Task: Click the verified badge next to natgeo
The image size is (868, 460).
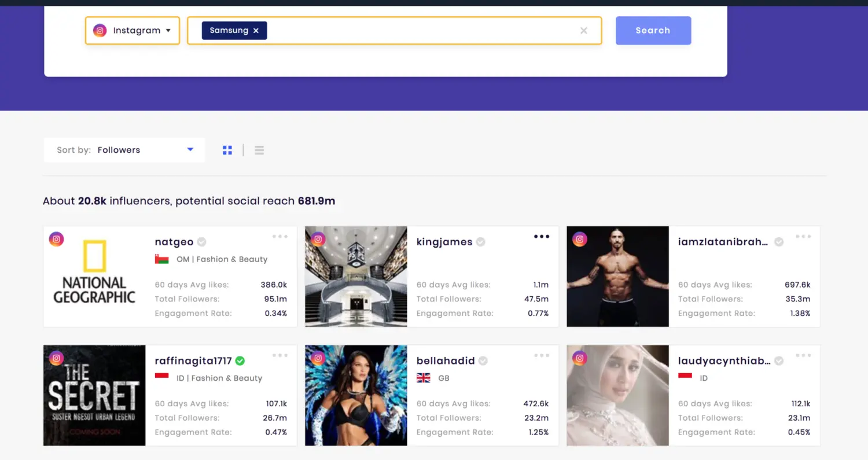Action: point(201,242)
